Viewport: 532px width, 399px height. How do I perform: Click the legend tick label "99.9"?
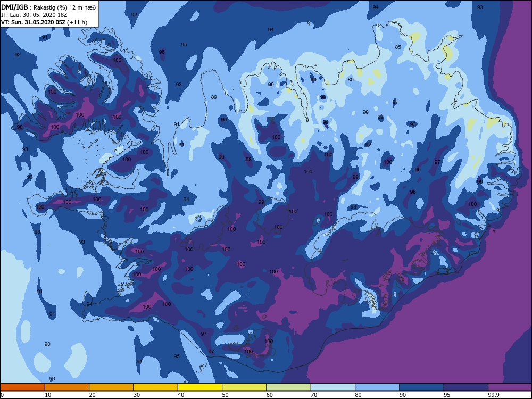pyautogui.click(x=493, y=395)
